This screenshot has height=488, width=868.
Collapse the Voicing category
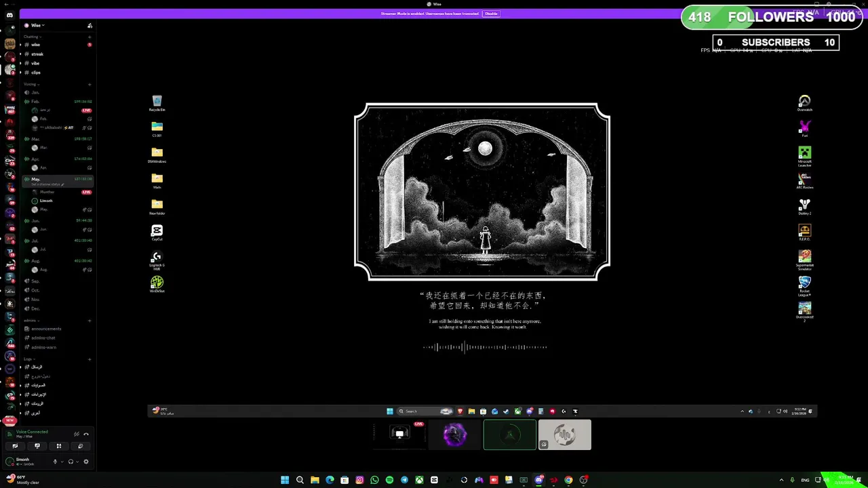(31, 84)
